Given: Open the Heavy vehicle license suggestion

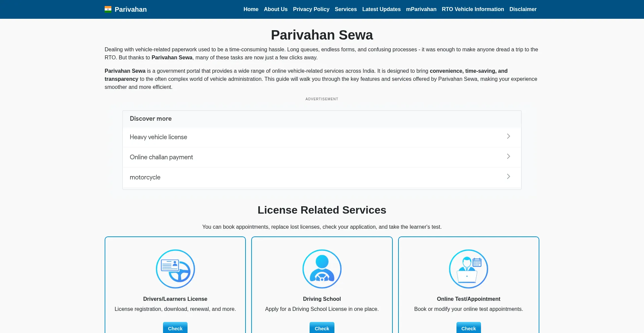Looking at the screenshot, I should pyautogui.click(x=322, y=137).
